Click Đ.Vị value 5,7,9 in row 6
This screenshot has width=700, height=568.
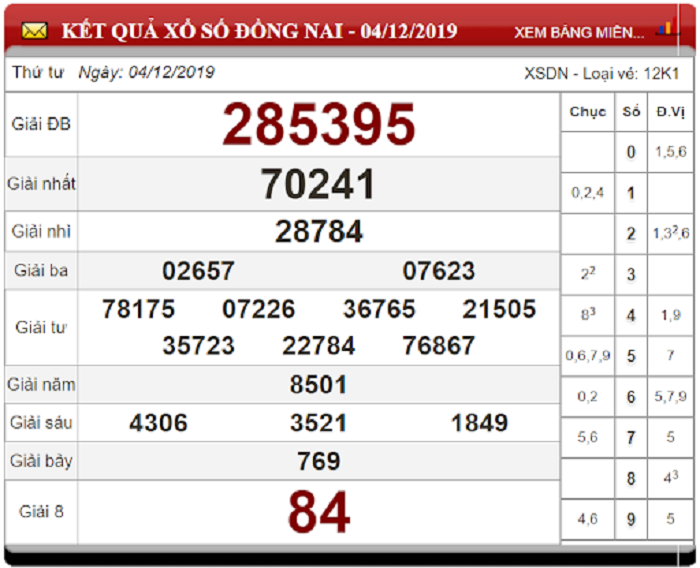click(x=671, y=397)
